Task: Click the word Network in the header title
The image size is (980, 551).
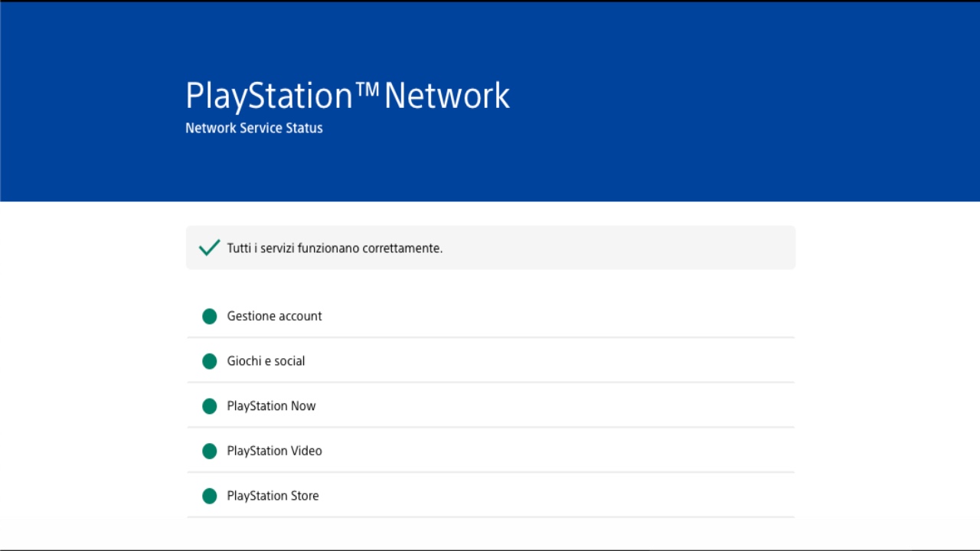Action: pos(446,96)
